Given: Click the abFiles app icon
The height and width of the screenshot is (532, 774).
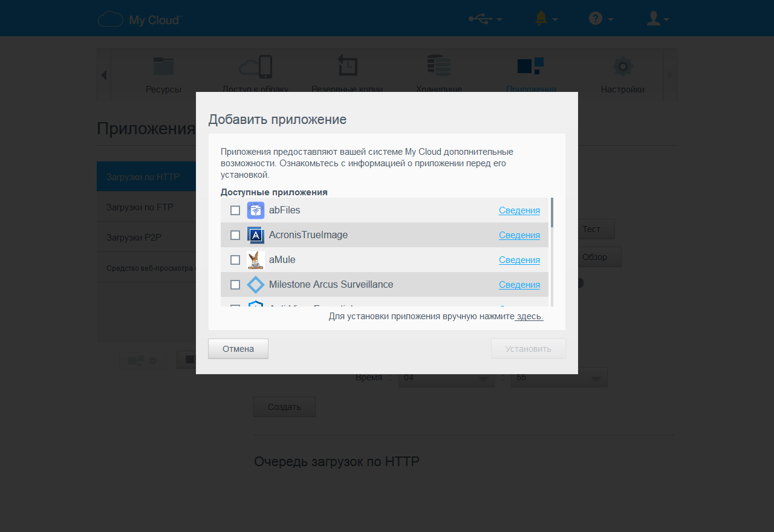Looking at the screenshot, I should [256, 210].
